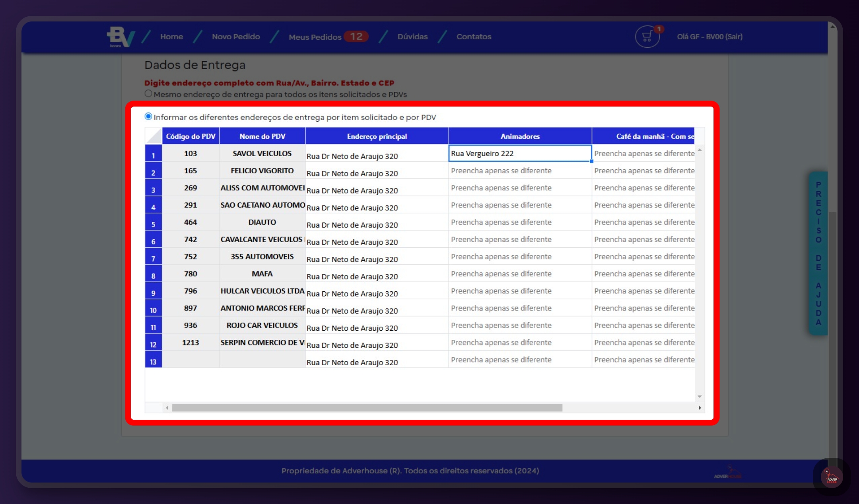The image size is (859, 504).
Task: Click PDV name 'SAO CAETANO AUTOMO'
Action: click(262, 205)
